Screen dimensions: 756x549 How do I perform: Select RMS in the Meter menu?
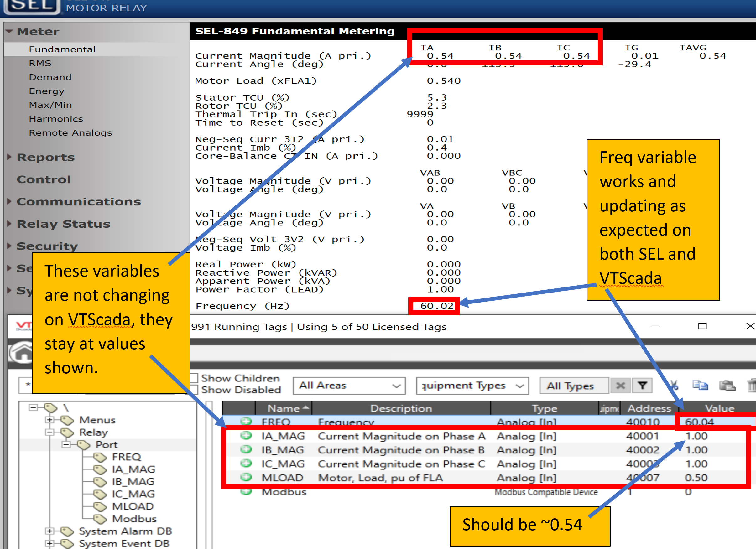click(40, 63)
